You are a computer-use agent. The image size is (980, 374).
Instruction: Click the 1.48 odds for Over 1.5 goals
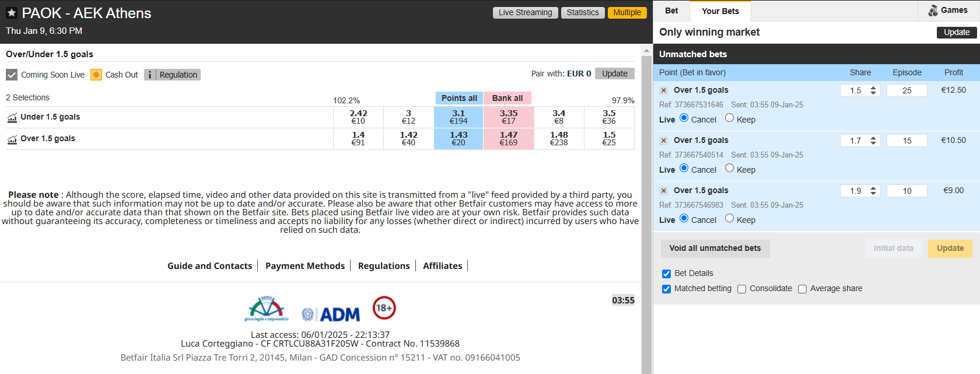tap(559, 139)
